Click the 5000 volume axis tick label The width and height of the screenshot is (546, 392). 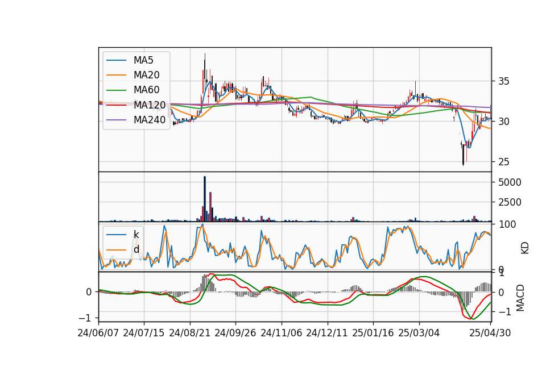510,182
